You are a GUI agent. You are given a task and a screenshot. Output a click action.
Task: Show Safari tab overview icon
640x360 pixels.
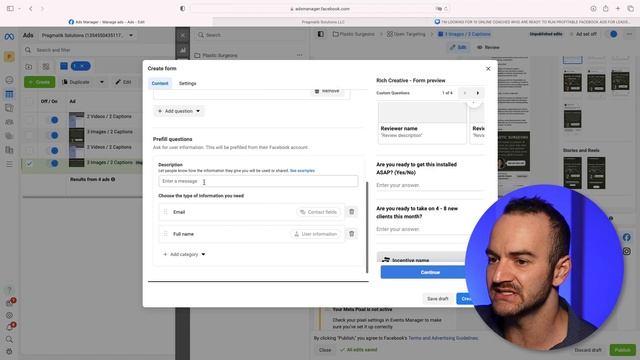point(631,9)
